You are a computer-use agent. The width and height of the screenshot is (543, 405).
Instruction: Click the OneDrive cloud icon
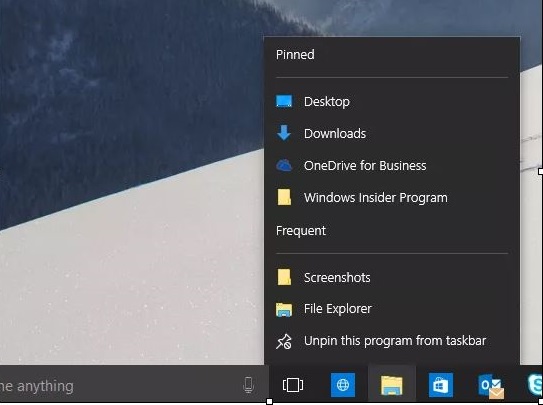(x=284, y=165)
